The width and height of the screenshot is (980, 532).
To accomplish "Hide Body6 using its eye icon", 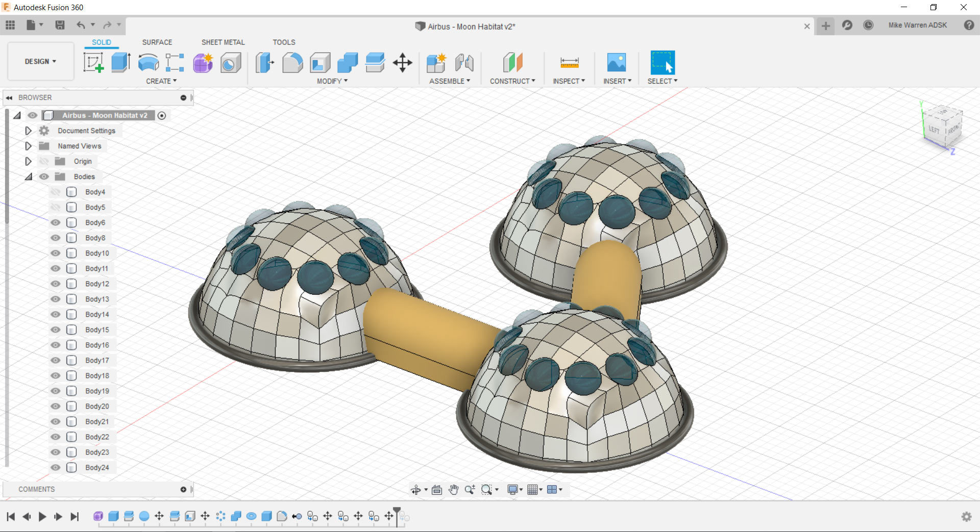I will coord(56,222).
